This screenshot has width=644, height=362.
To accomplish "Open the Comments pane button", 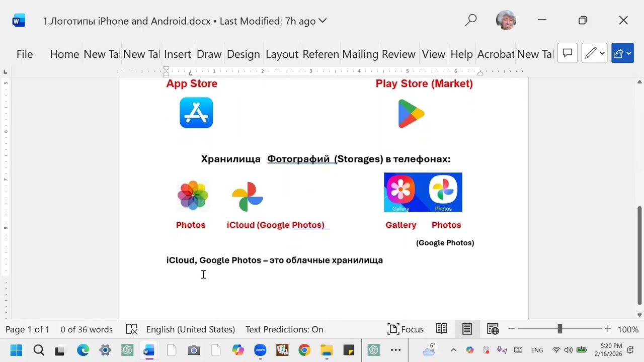I will pyautogui.click(x=568, y=53).
